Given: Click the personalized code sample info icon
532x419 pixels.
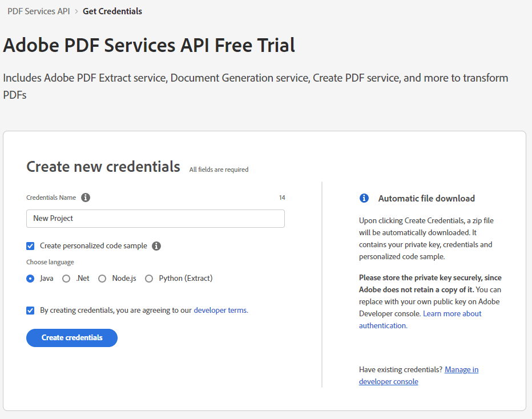Looking at the screenshot, I should click(x=156, y=246).
